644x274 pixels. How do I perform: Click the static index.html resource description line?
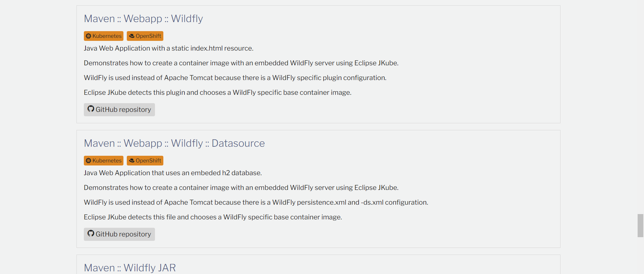[x=168, y=48]
